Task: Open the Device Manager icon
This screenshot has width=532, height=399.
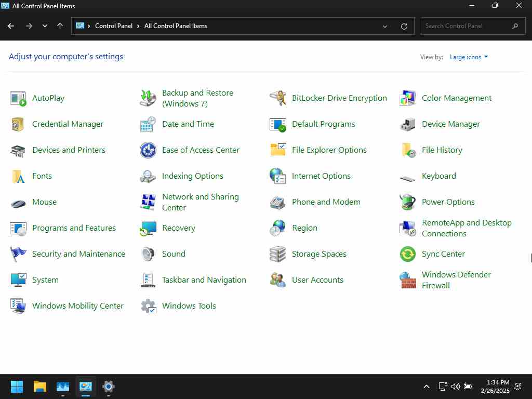Action: (x=407, y=124)
